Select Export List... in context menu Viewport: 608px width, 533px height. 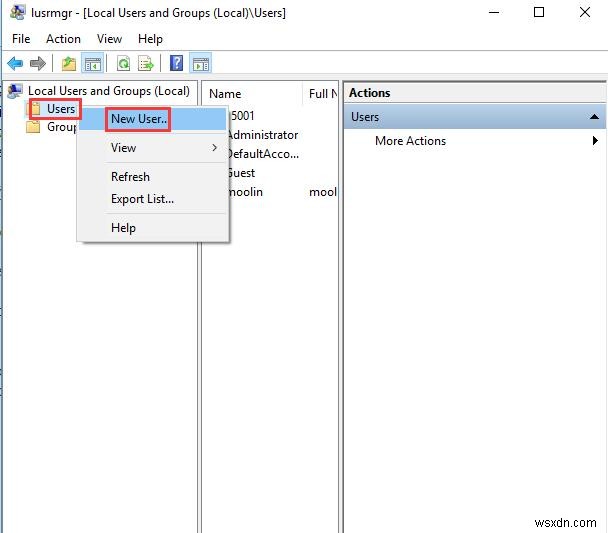pos(153,199)
